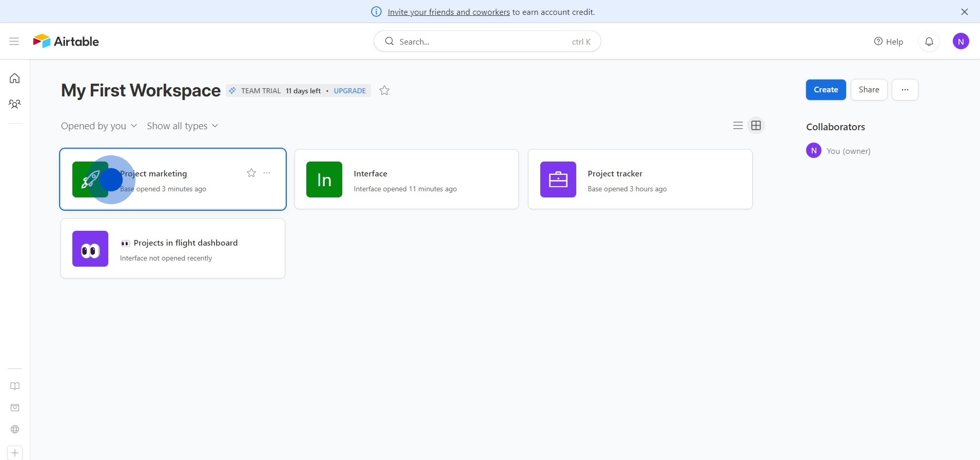Open Project marketing card options menu
980x460 pixels.
[267, 173]
